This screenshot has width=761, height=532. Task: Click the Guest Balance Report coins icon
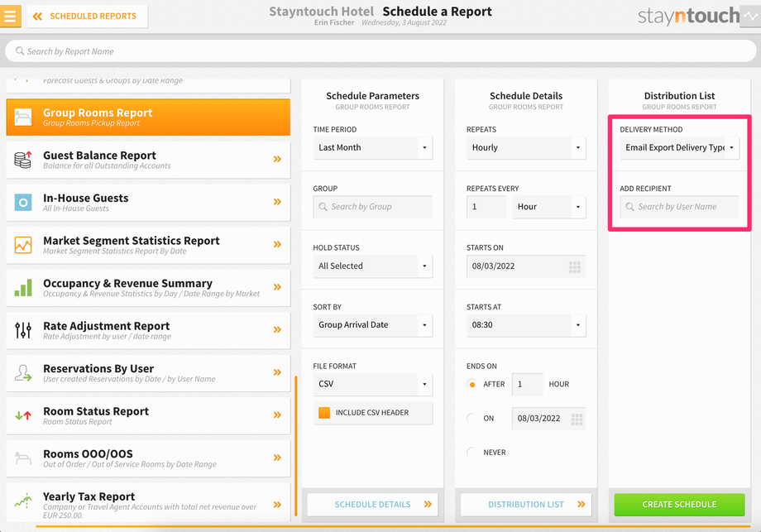(x=23, y=159)
